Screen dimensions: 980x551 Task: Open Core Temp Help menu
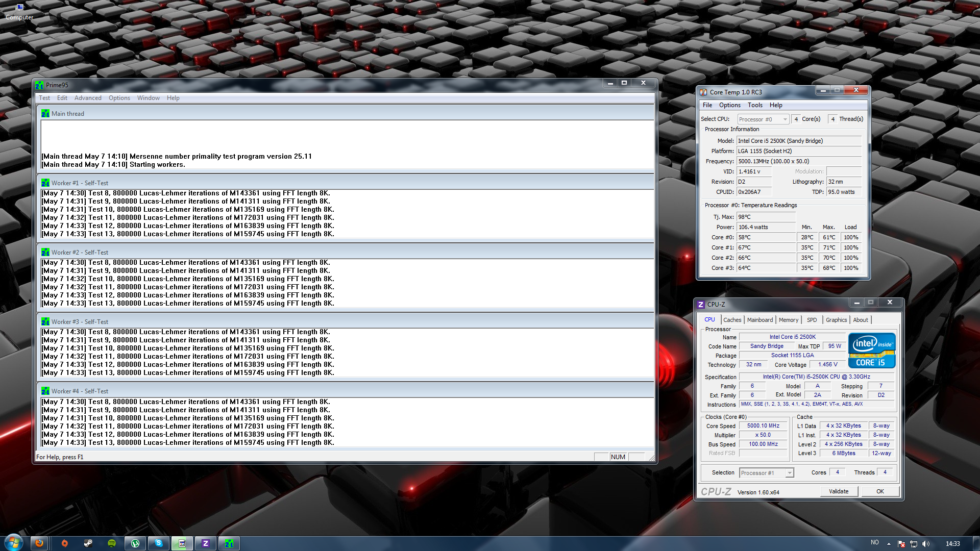pyautogui.click(x=776, y=105)
